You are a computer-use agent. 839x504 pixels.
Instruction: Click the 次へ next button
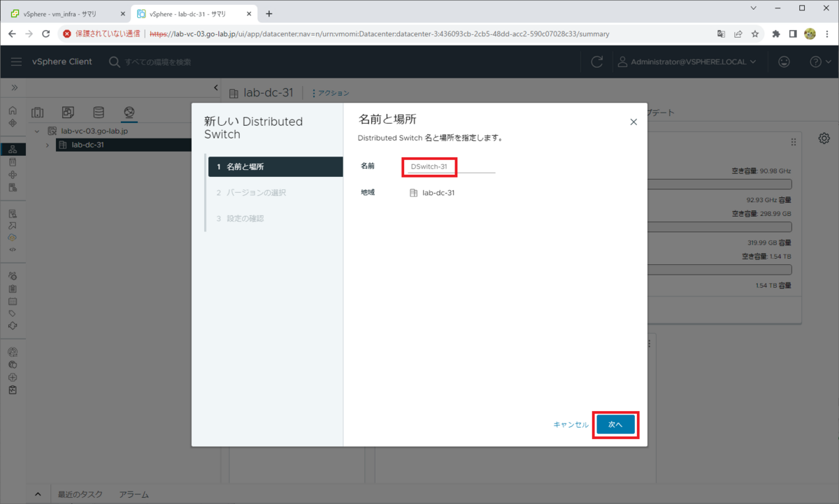[615, 424]
